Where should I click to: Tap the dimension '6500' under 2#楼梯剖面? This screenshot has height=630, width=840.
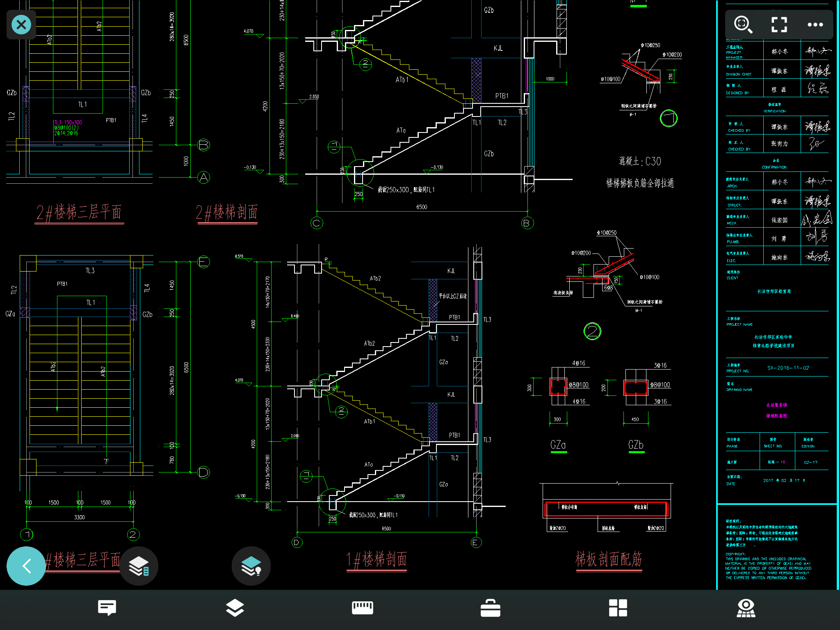[x=422, y=207]
